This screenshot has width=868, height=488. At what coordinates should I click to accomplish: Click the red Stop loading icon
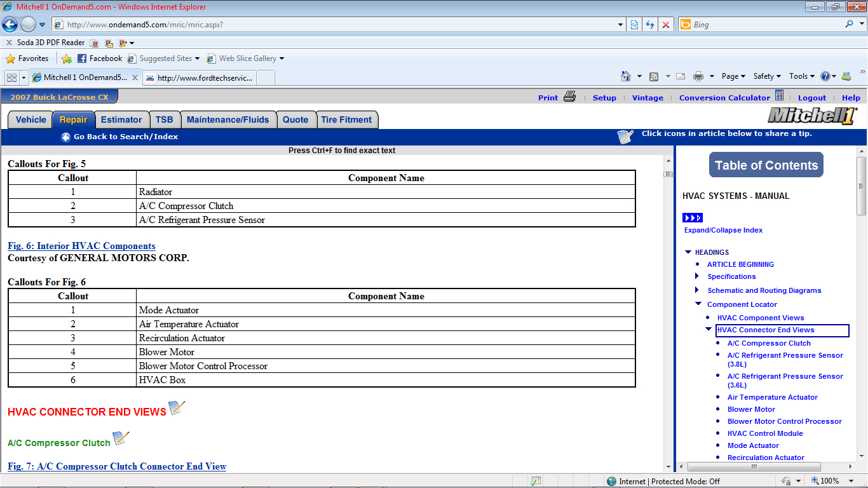tap(666, 25)
